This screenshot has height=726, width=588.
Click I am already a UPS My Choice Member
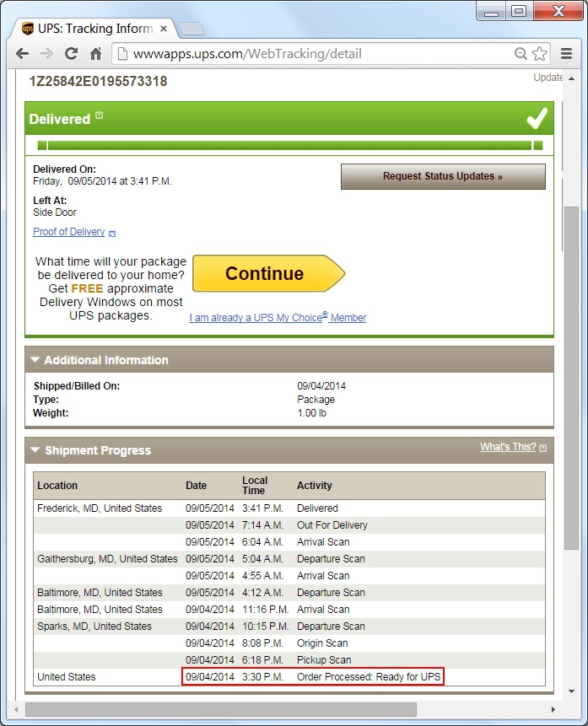(x=278, y=318)
